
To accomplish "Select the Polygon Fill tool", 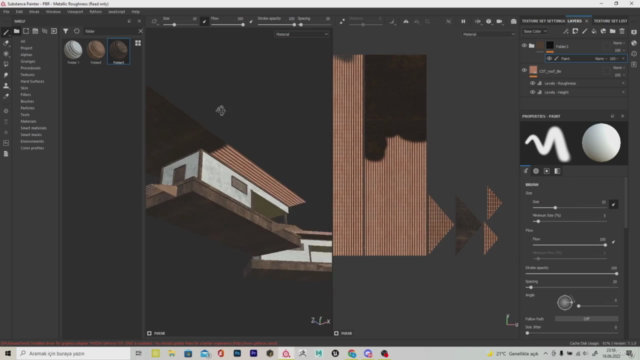I will (6, 64).
